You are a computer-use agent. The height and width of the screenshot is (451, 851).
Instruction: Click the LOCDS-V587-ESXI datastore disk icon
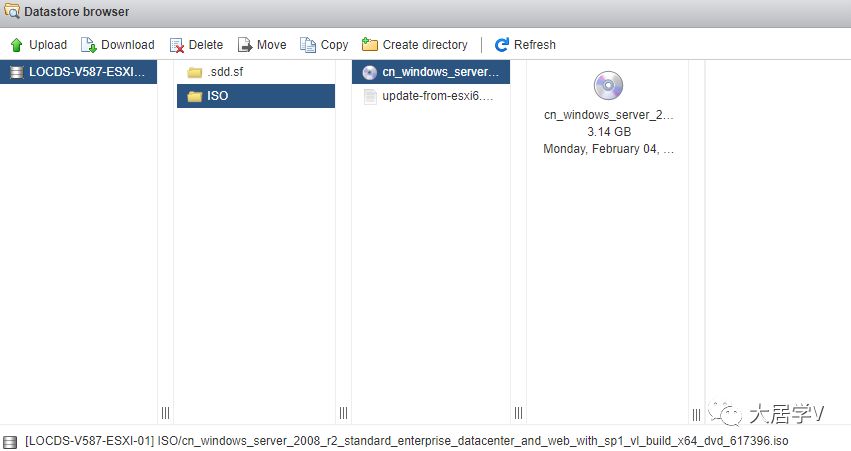point(17,72)
